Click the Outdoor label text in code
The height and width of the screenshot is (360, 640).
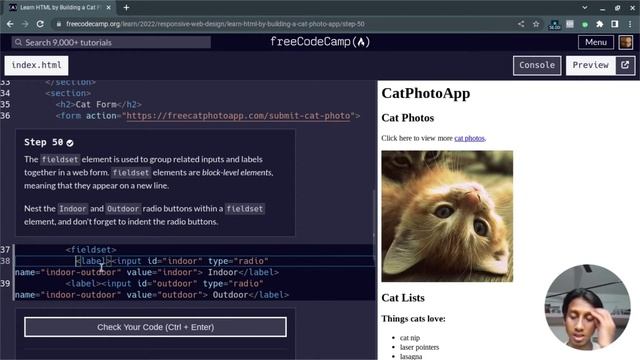tap(230, 295)
